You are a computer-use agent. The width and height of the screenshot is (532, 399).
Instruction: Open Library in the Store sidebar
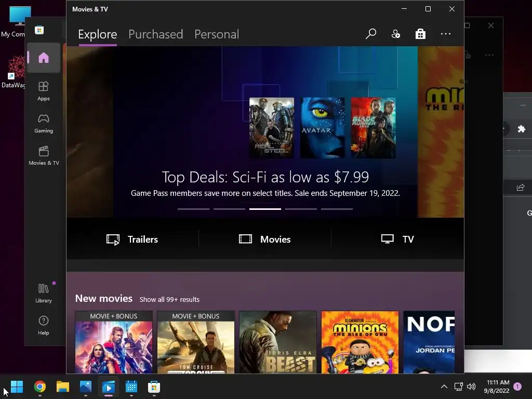tap(44, 293)
